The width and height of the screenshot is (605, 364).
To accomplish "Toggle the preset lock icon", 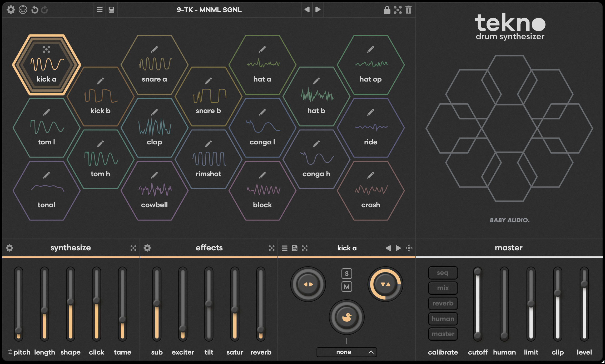I will (387, 10).
